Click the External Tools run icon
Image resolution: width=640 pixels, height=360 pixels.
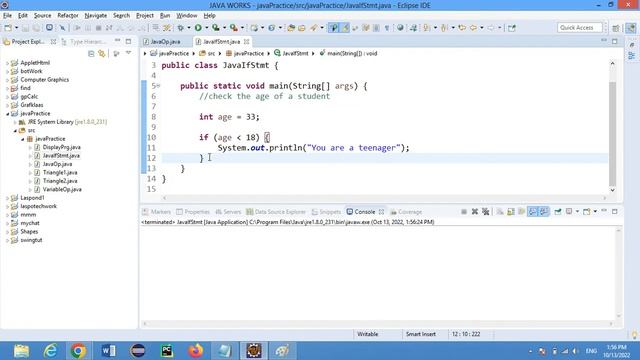pyautogui.click(x=233, y=28)
